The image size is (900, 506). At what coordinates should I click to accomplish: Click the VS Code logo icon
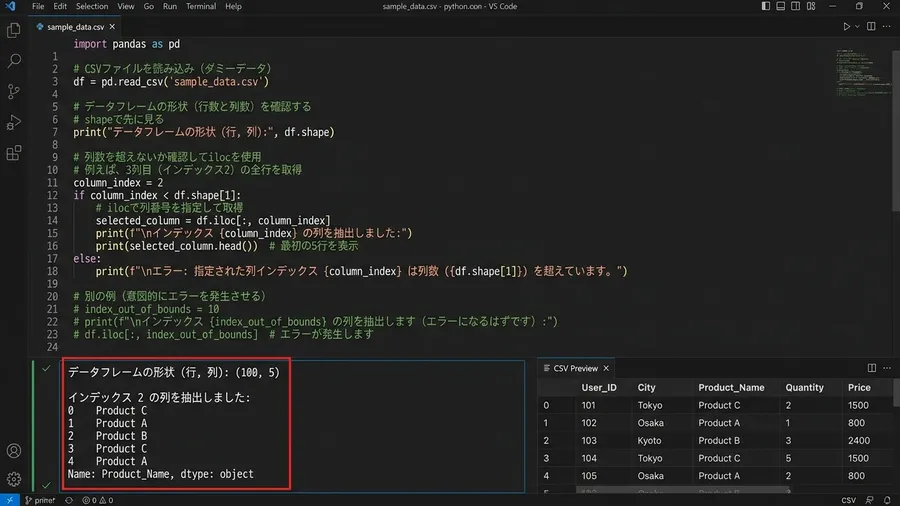(x=10, y=6)
